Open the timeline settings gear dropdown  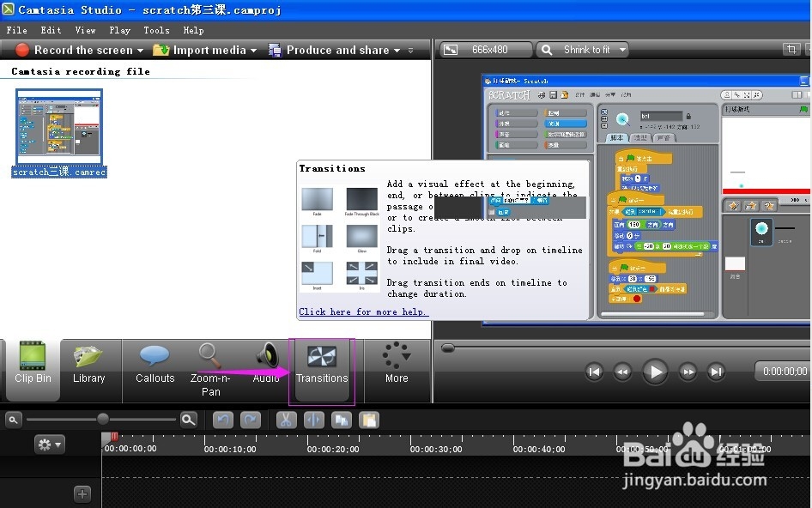(x=50, y=444)
